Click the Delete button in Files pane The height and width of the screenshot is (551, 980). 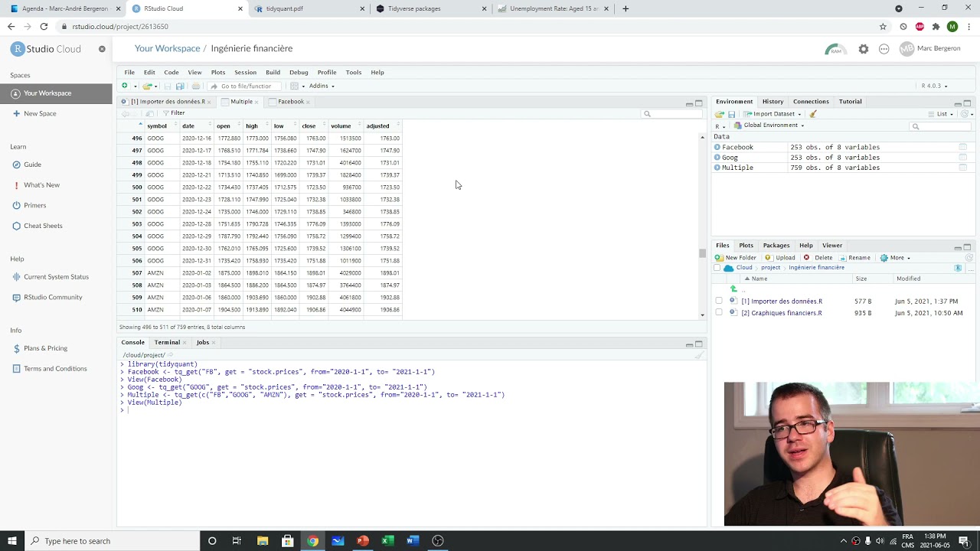point(818,258)
